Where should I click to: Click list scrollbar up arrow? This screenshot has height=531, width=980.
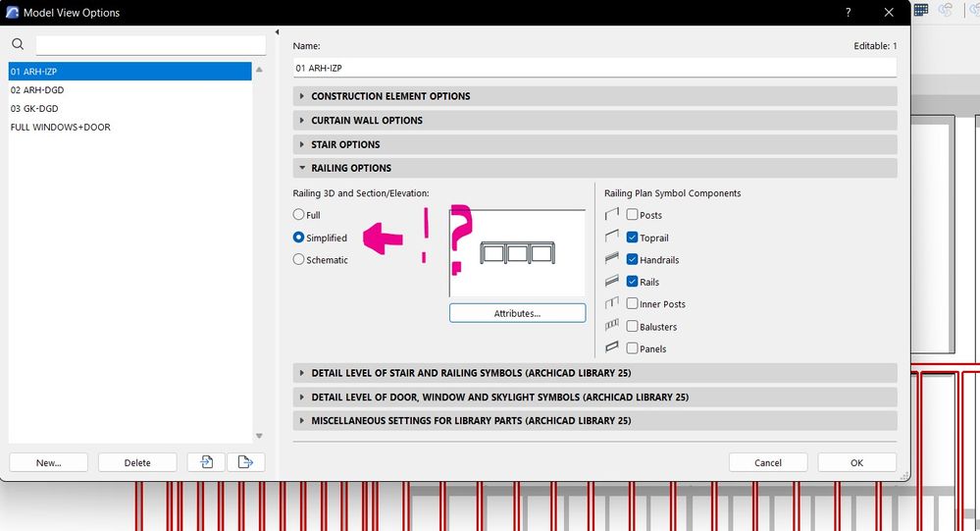pyautogui.click(x=259, y=70)
